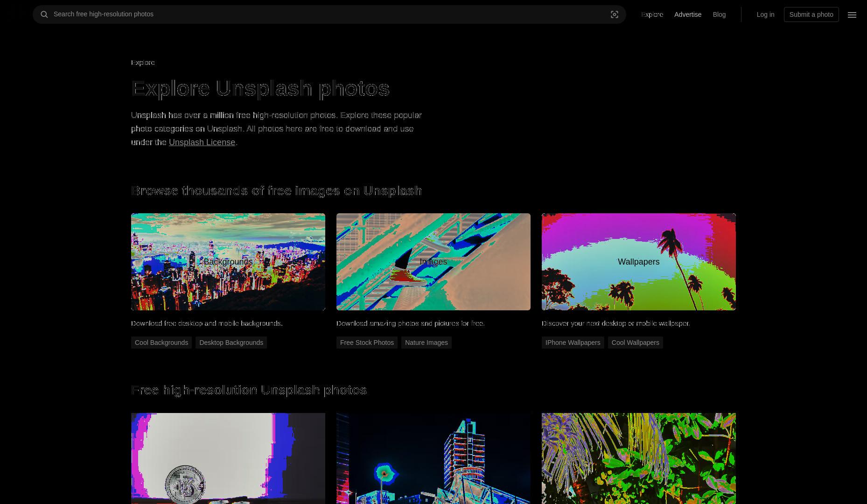Open the hamburger menu icon
The width and height of the screenshot is (867, 504).
click(x=852, y=15)
